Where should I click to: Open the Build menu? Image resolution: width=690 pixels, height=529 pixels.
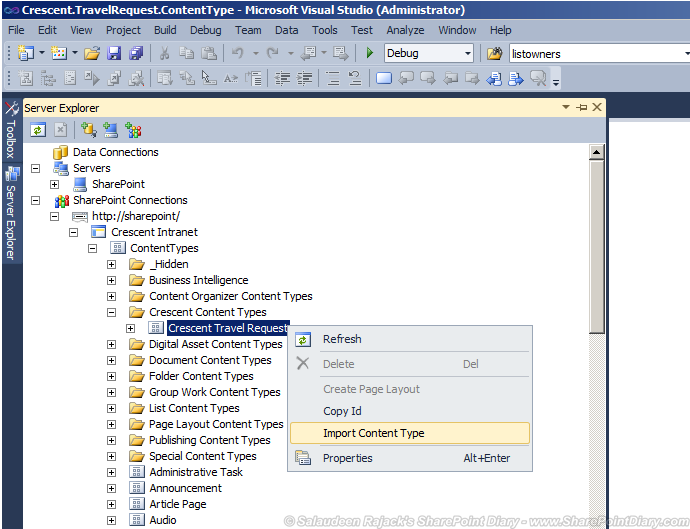[x=165, y=30]
